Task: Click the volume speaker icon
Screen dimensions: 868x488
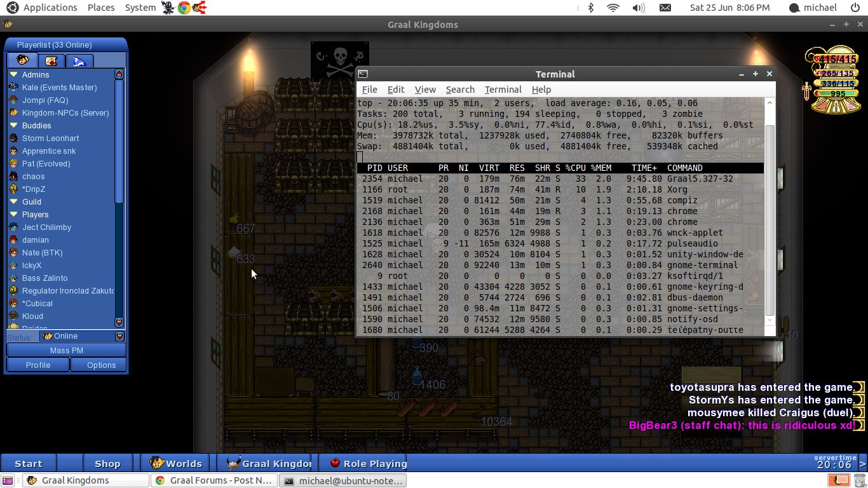Action: [x=638, y=8]
